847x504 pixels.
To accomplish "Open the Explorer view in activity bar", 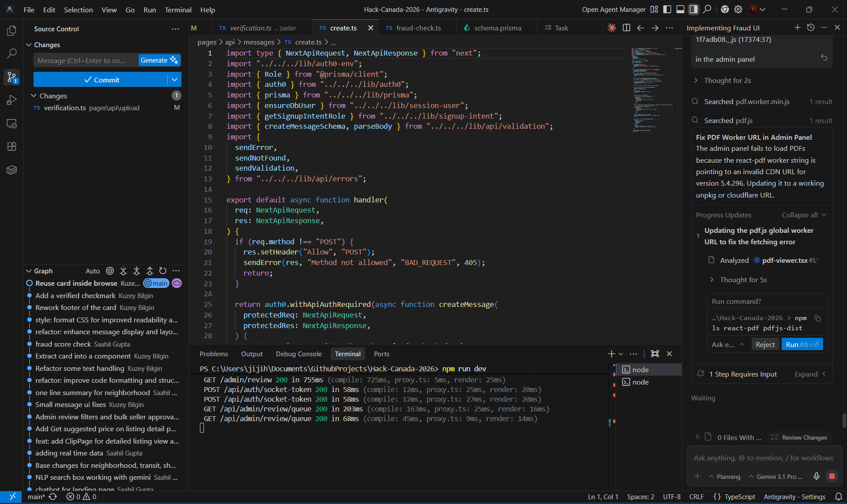I will (x=12, y=30).
